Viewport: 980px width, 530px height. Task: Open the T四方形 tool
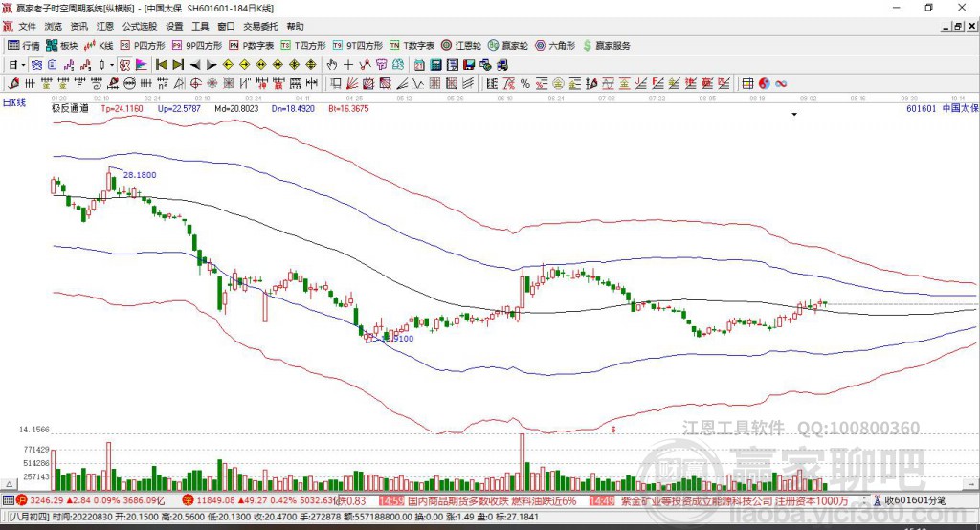(x=303, y=46)
